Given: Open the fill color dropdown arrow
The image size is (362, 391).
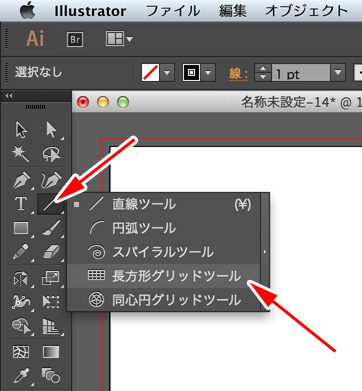Looking at the screenshot, I should [167, 73].
